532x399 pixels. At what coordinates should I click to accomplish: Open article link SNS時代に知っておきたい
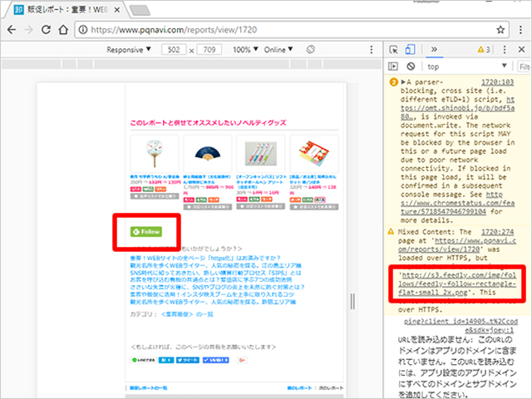tap(215, 273)
